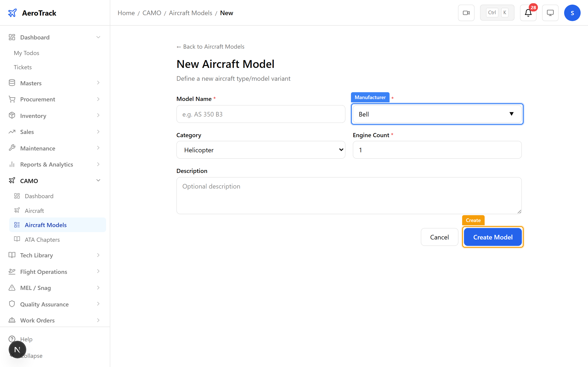Screen dimensions: 588x367
Task: Expand the Flight Operations section
Action: tap(98, 272)
